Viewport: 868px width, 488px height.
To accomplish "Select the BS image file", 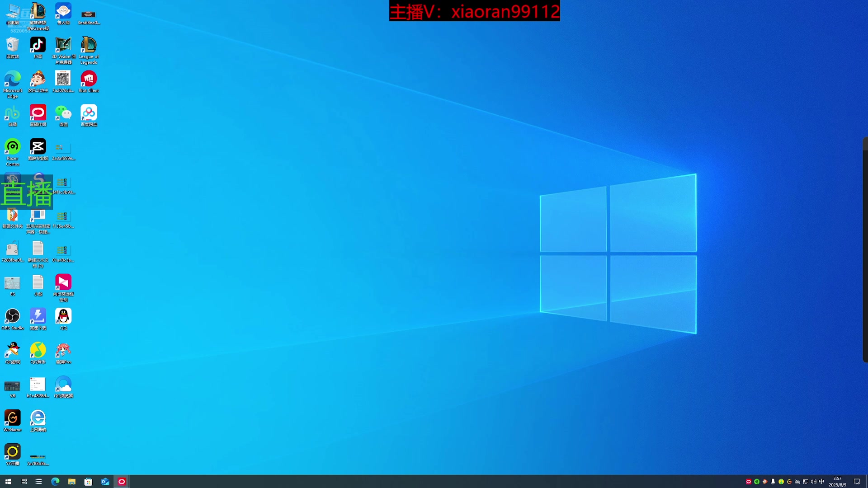I will click(x=13, y=285).
